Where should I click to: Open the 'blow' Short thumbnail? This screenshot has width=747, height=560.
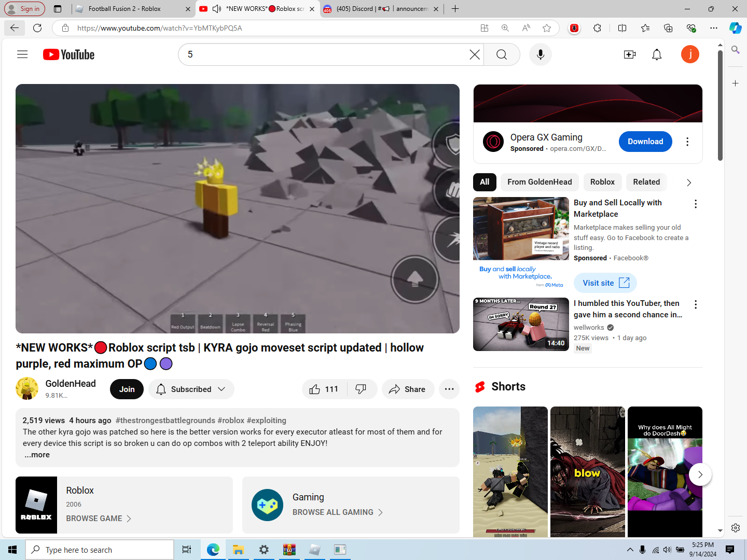[x=587, y=472]
